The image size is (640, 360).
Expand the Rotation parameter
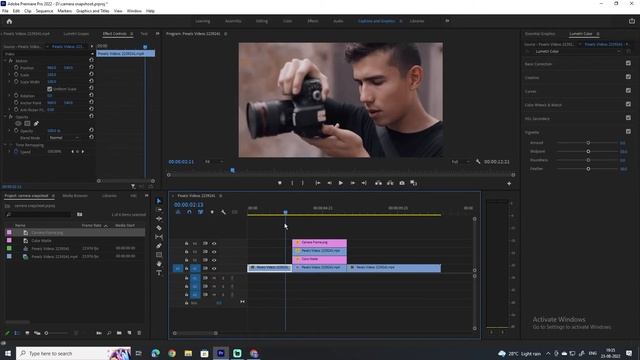pos(9,96)
